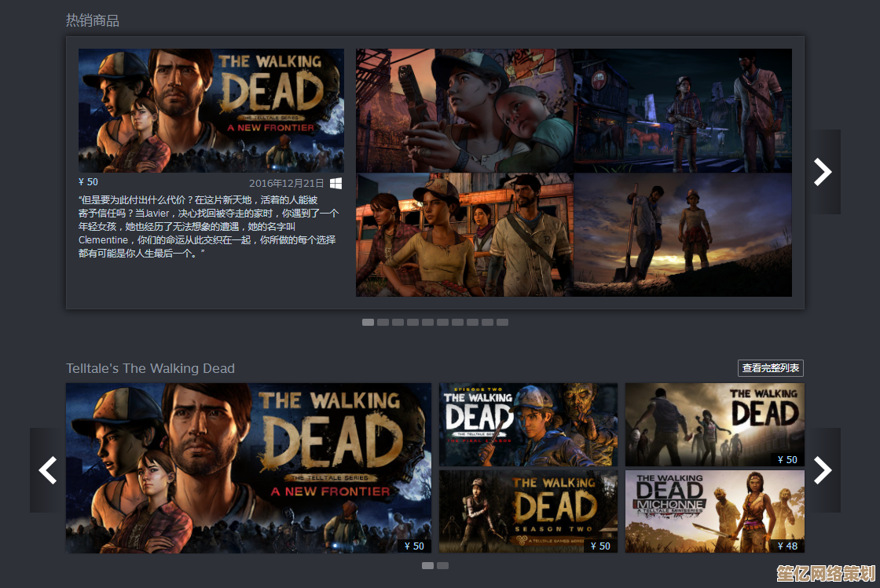Click the ¥ 48 price on the Michonne capsule
Image resolution: width=880 pixels, height=588 pixels.
click(787, 546)
